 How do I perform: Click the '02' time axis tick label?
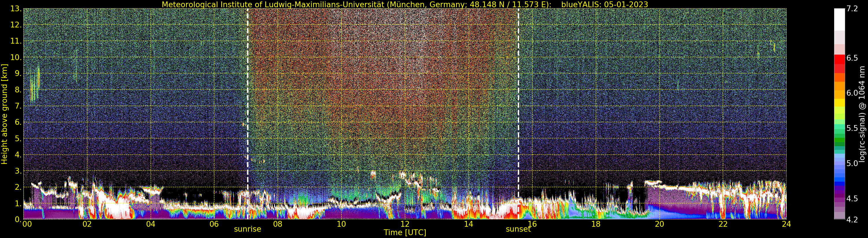click(87, 224)
